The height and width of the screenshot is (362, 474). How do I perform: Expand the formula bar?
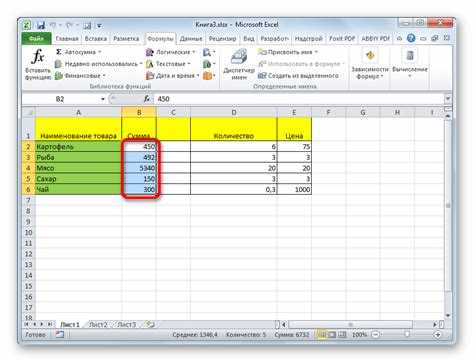click(x=448, y=99)
